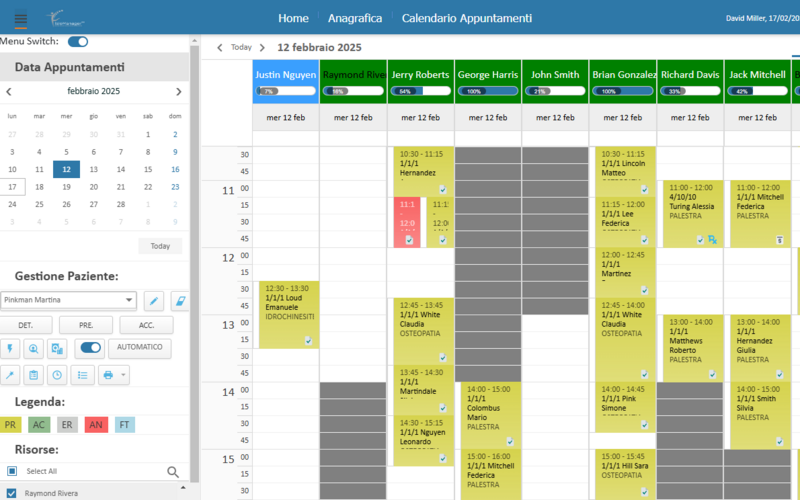This screenshot has height=500, width=800.
Task: Search resources with the magnifying glass
Action: click(x=173, y=472)
